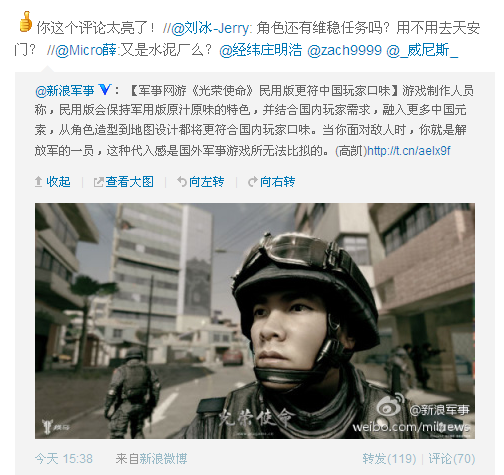This screenshot has width=504, height=475.
Task: Click the soldier game screenshot image
Action: pyautogui.click(x=255, y=321)
